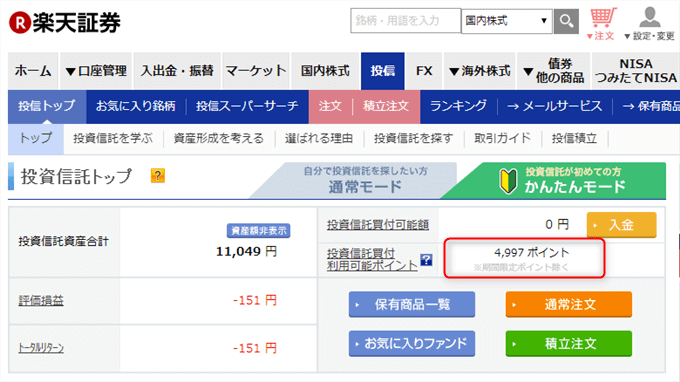Toggle the 資産額非表示 button
This screenshot has height=382, width=680.
point(258,231)
